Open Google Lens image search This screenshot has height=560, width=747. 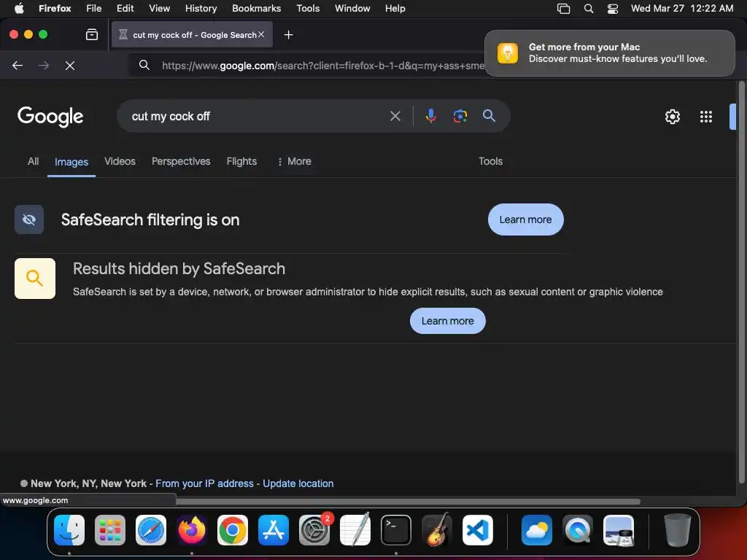tap(460, 116)
